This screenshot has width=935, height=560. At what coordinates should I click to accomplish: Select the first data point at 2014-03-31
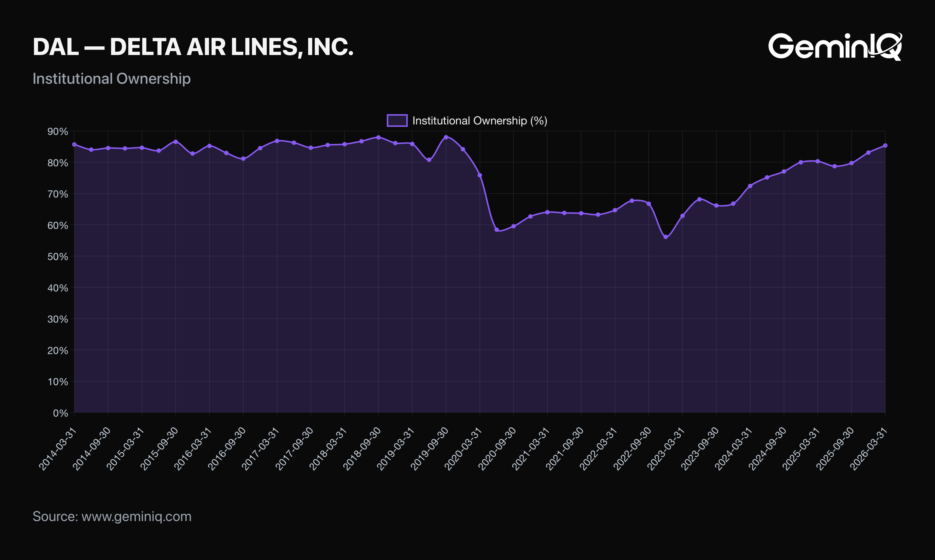[x=74, y=144]
